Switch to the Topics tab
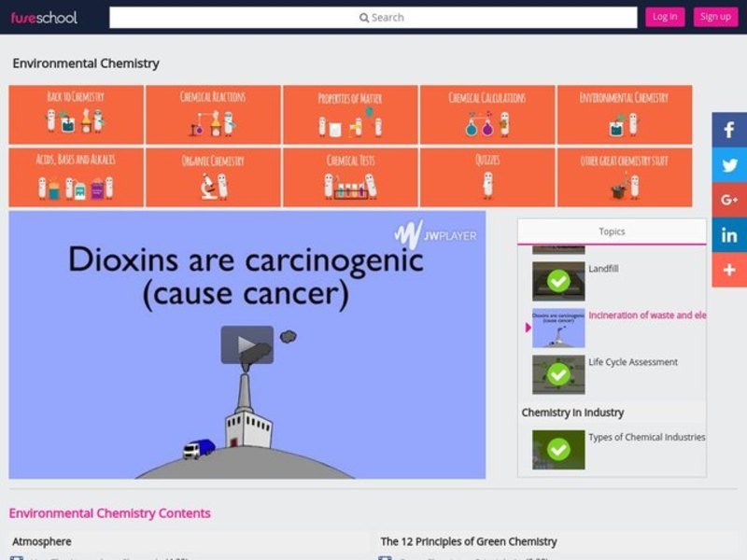The width and height of the screenshot is (747, 560). (612, 231)
